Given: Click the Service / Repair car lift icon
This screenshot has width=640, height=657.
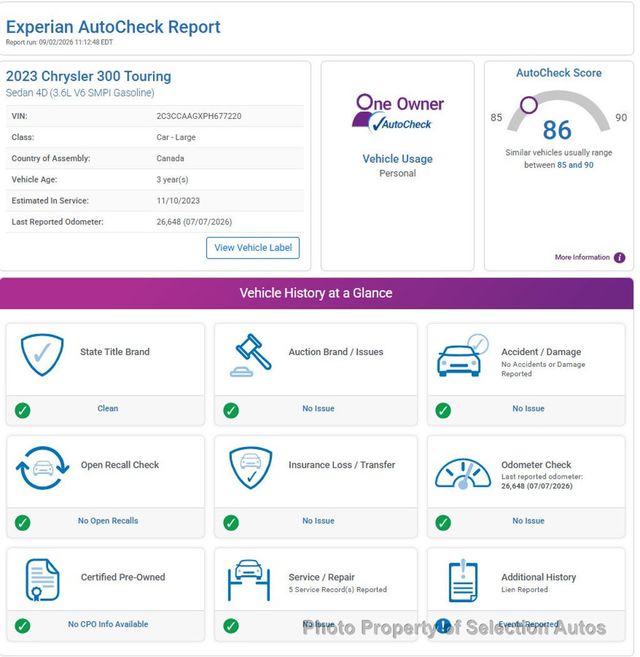Looking at the screenshot, I should point(249,580).
